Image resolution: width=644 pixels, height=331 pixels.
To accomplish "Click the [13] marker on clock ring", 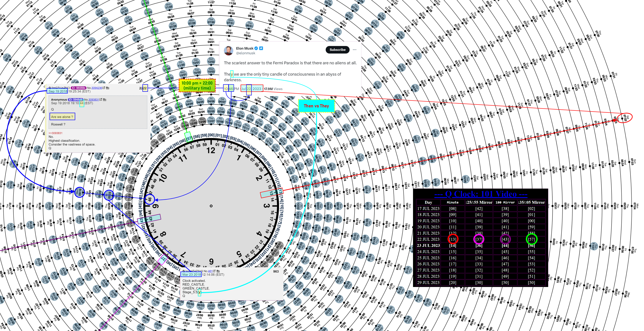I will pos(280,191).
